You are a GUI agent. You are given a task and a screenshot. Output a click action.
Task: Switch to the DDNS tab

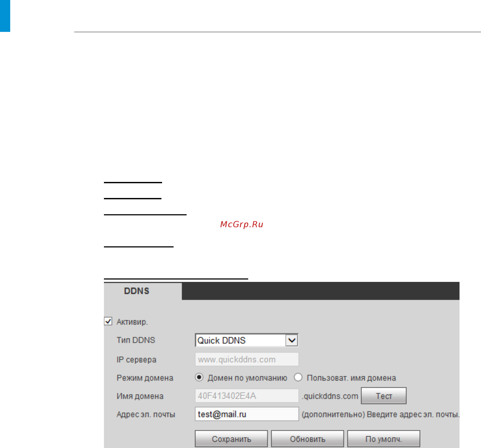tap(143, 291)
